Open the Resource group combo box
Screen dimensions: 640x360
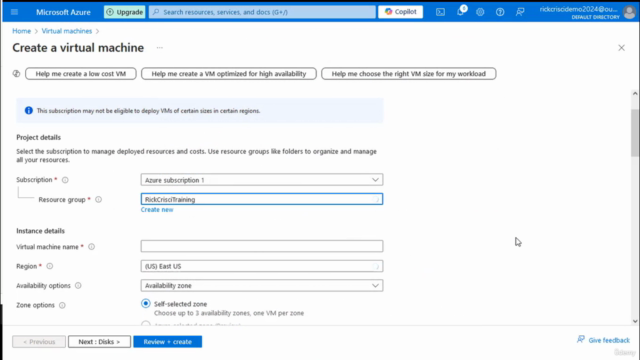pyautogui.click(x=262, y=199)
